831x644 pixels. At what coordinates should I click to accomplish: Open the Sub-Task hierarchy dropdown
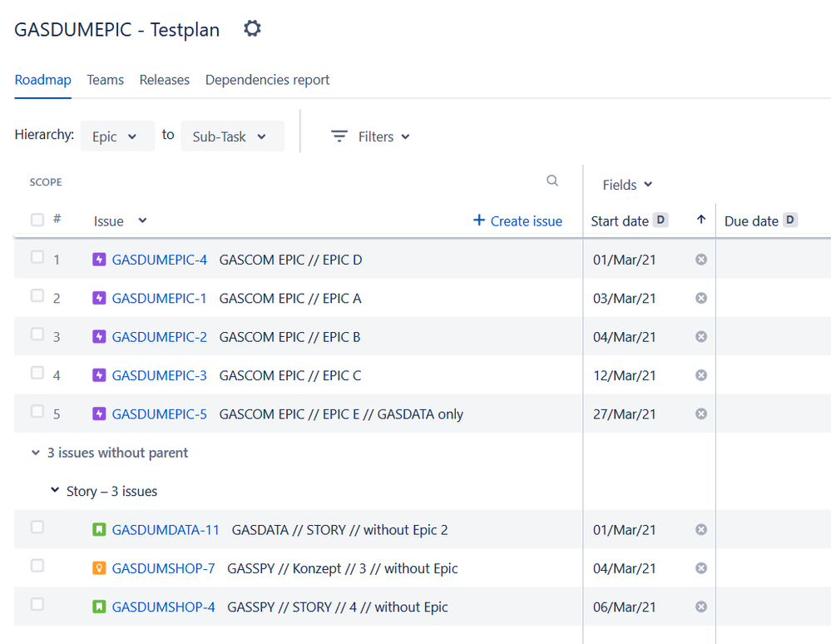pyautogui.click(x=231, y=136)
